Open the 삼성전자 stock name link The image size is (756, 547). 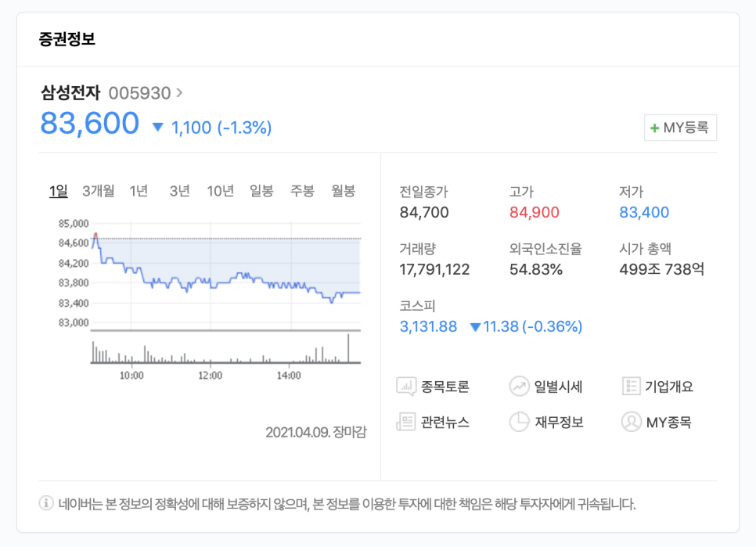70,92
